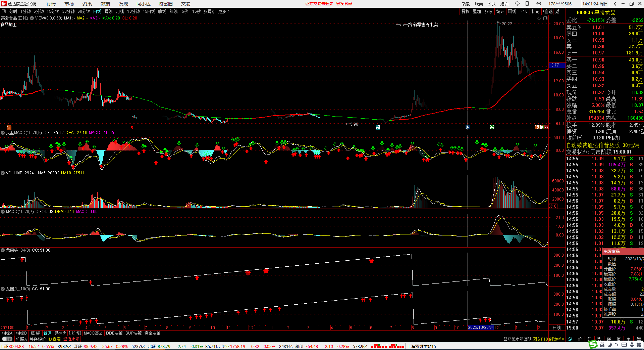This screenshot has height=350, width=644.
Task: Toggle the 值 value tab
Action: tap(619, 339)
